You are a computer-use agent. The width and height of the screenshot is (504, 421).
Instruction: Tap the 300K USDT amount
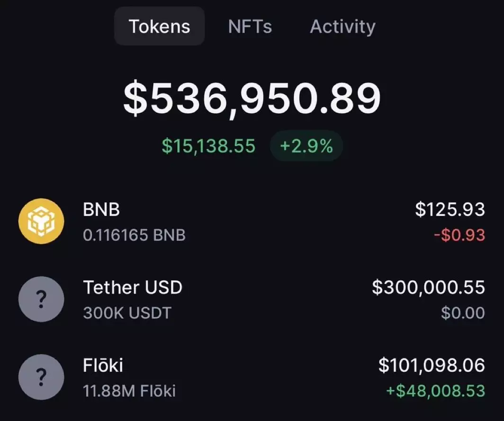[127, 313]
